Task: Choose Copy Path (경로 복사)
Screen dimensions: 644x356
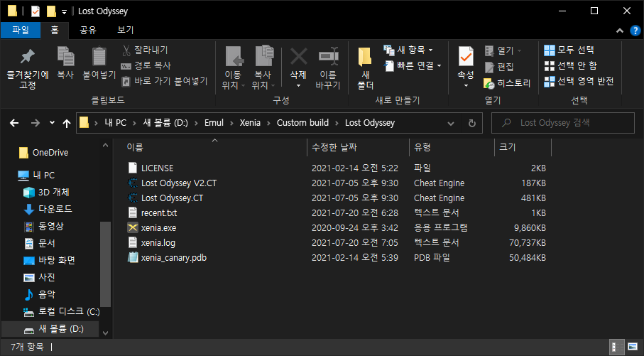Action: [x=146, y=66]
